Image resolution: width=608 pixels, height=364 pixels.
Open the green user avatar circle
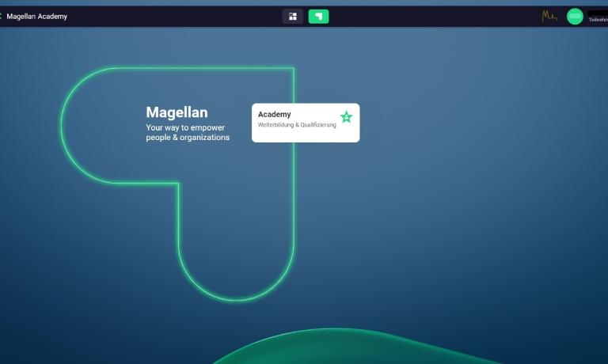tap(575, 17)
